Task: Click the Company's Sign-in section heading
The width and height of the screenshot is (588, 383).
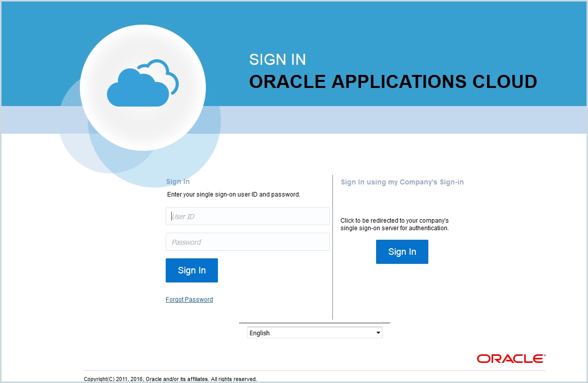Action: [x=402, y=182]
